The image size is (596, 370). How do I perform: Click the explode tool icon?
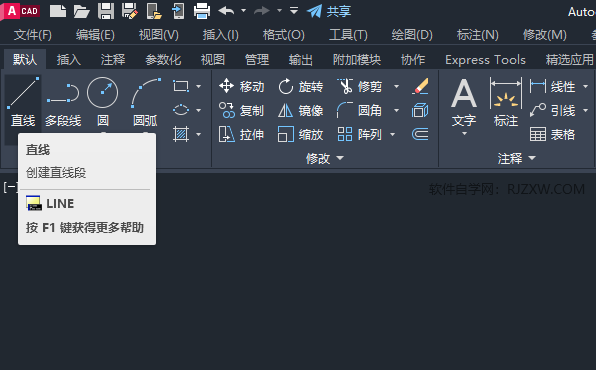pyautogui.click(x=420, y=111)
